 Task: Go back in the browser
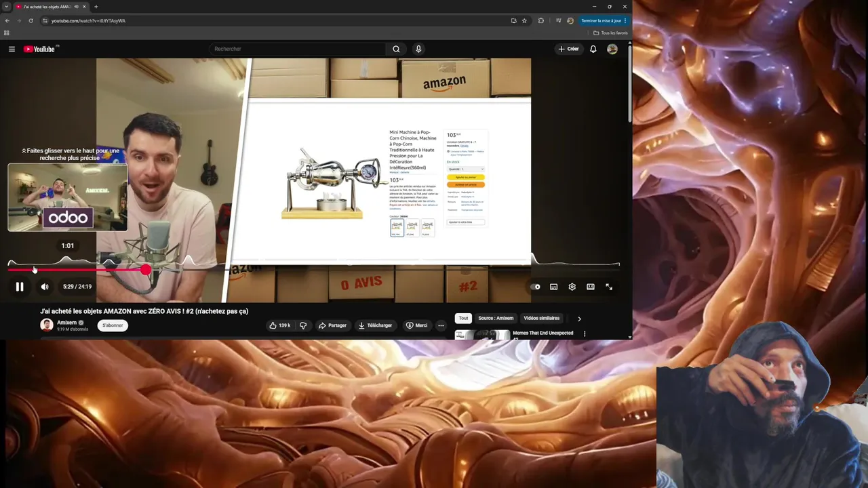pyautogui.click(x=7, y=21)
